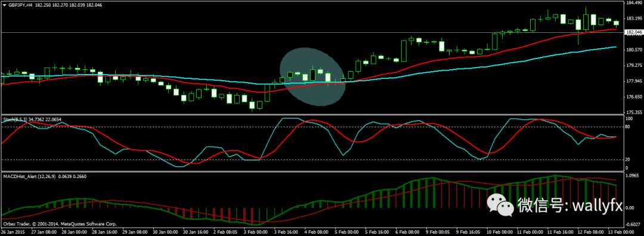Click the 179.275 price scale label

point(633,66)
